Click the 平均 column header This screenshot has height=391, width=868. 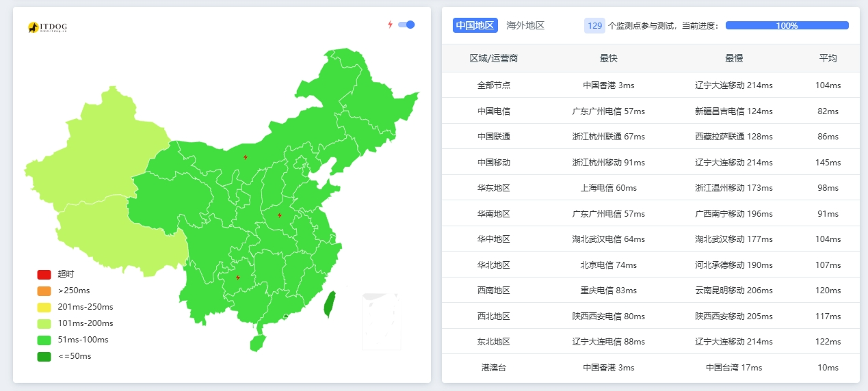point(828,58)
